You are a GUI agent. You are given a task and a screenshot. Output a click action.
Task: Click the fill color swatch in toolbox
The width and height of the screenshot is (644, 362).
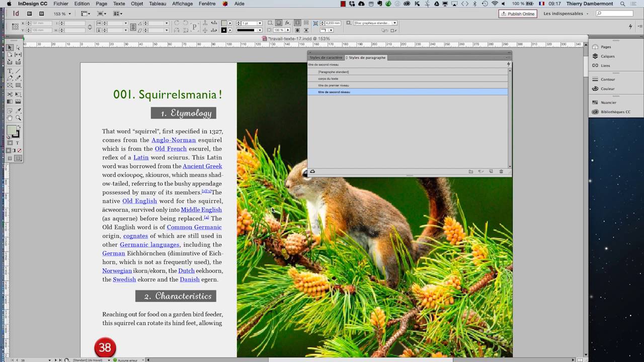[11, 131]
